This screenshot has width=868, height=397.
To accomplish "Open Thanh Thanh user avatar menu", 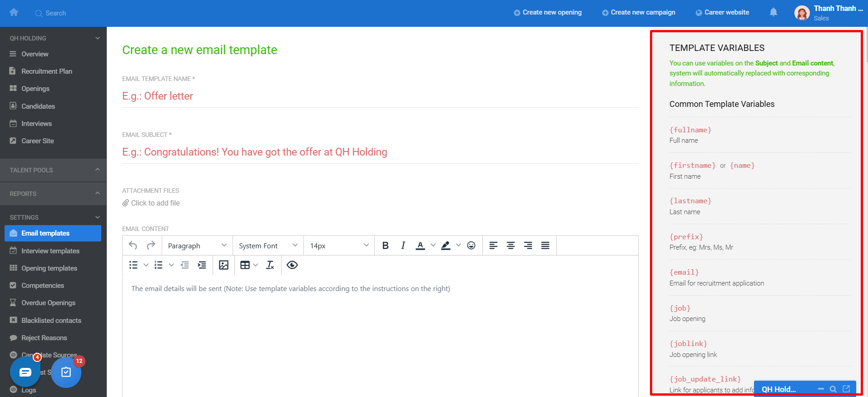I will pos(802,13).
